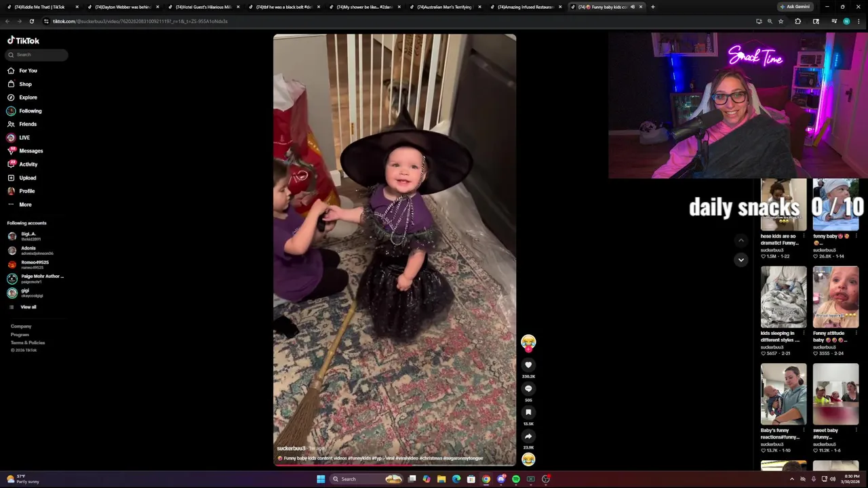
Task: Go to your Profile page
Action: pos(21,191)
